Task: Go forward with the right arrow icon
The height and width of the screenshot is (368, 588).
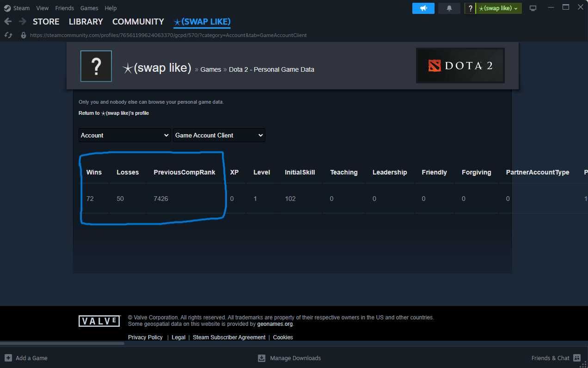Action: [22, 21]
